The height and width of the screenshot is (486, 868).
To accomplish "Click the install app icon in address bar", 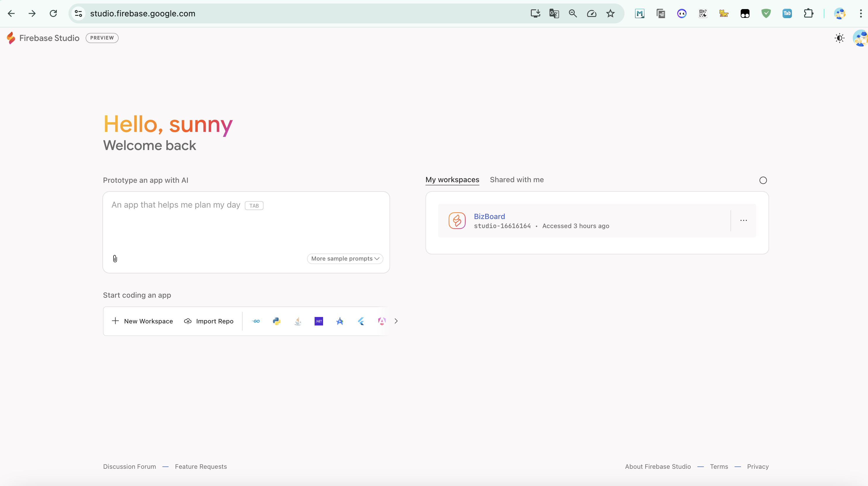I will click(x=536, y=13).
